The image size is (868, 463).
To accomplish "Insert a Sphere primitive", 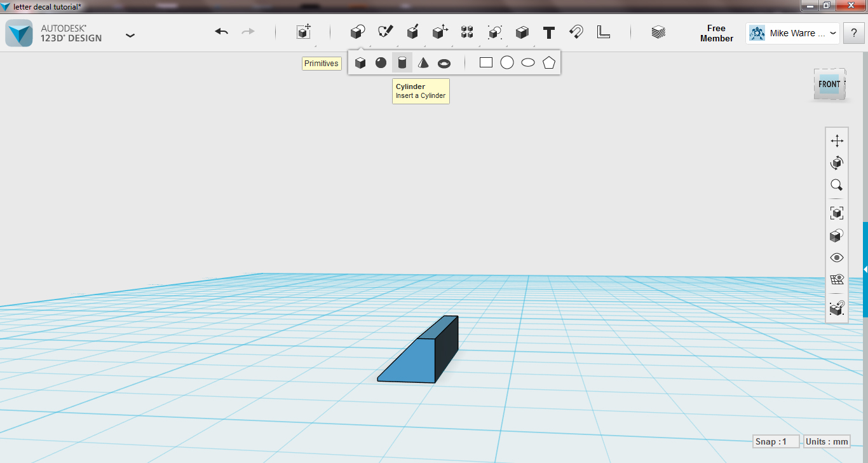I will click(381, 62).
